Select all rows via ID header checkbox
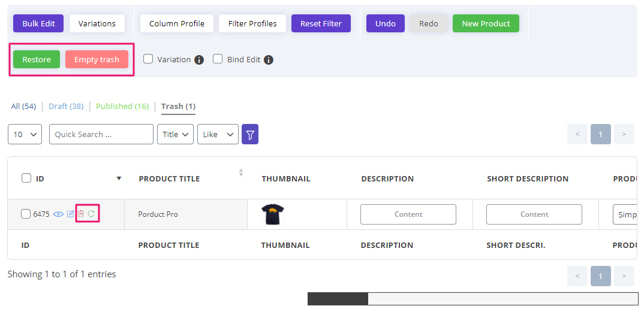644x309 pixels. point(26,178)
